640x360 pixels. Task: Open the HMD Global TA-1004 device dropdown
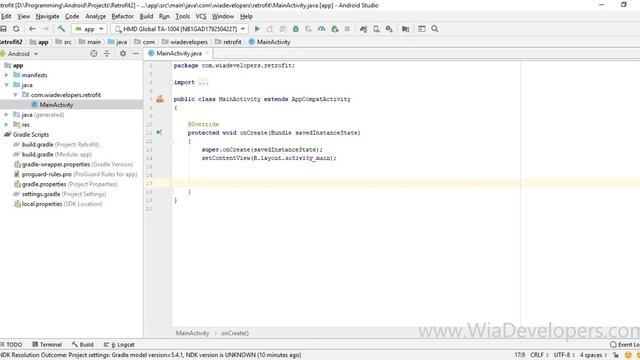pyautogui.click(x=179, y=29)
